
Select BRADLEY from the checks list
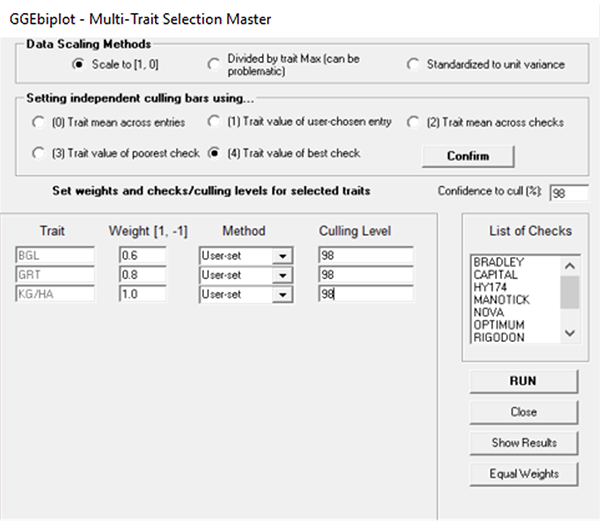[499, 262]
